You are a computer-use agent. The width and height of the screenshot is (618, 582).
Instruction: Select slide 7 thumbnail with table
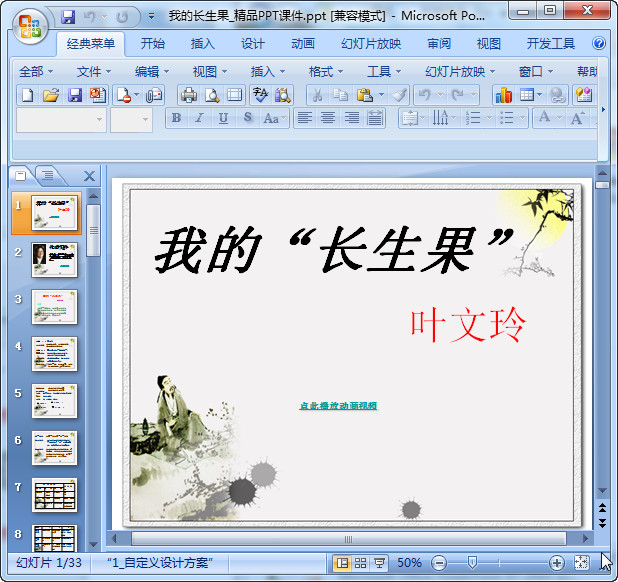[54, 495]
